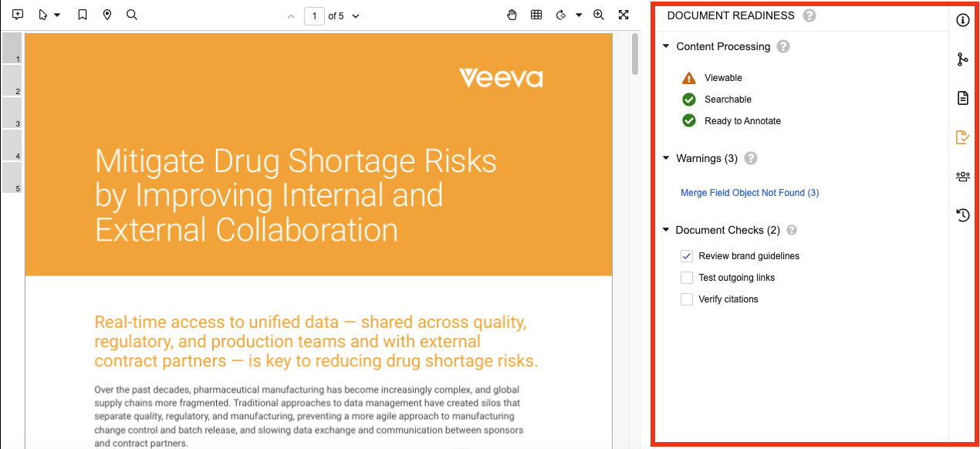This screenshot has height=449, width=980.
Task: Select page 3 thumbnail
Action: (12, 113)
